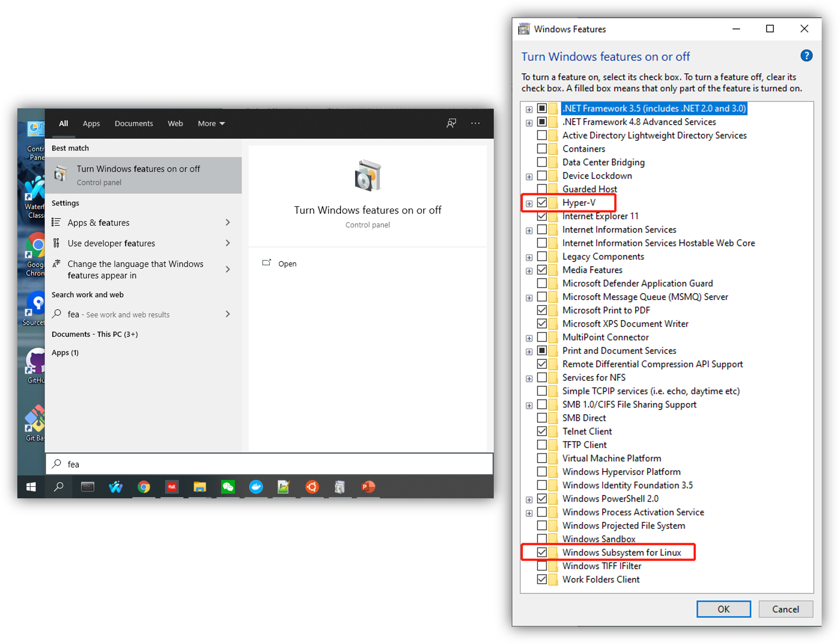Open Best match Turn Windows features on or off
This screenshot has height=644, width=839.
pyautogui.click(x=144, y=175)
